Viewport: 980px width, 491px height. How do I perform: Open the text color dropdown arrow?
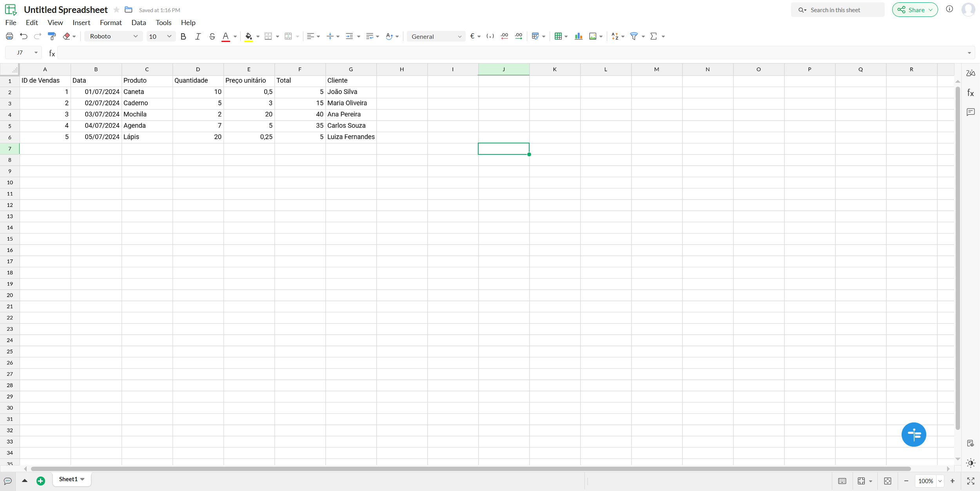(235, 37)
